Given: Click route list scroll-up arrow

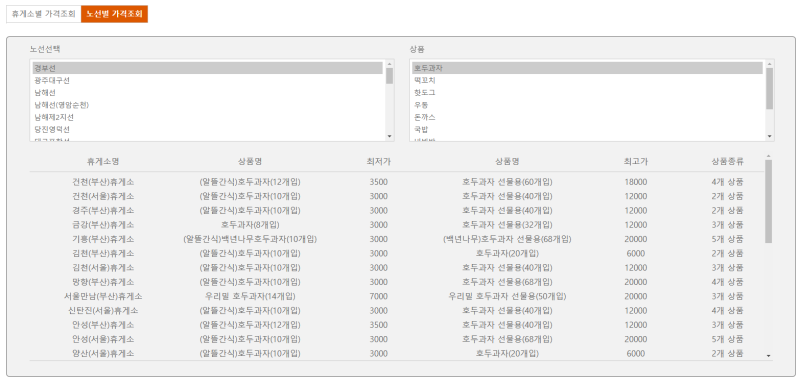Looking at the screenshot, I should pos(390,64).
